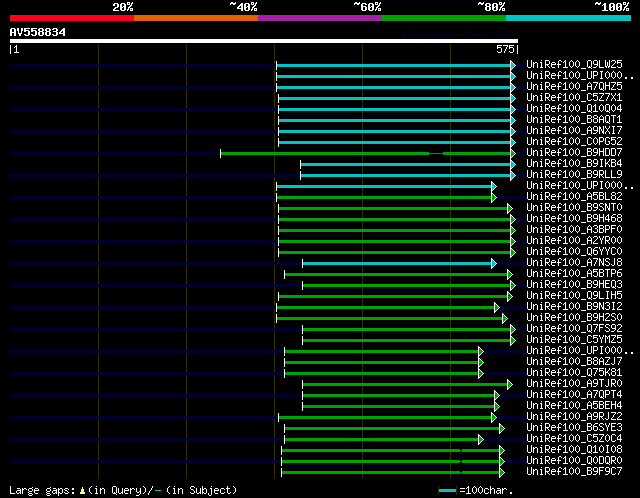Click the cyan ~100% identity legend segment
This screenshot has height=498, width=640.
coord(569,18)
